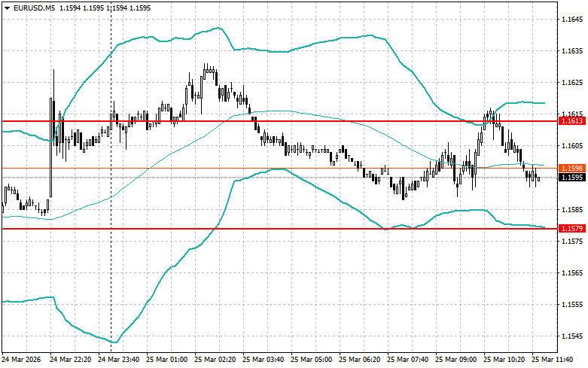Select the 24 Mar 23:40 time label
The image size is (588, 368).
(x=118, y=360)
